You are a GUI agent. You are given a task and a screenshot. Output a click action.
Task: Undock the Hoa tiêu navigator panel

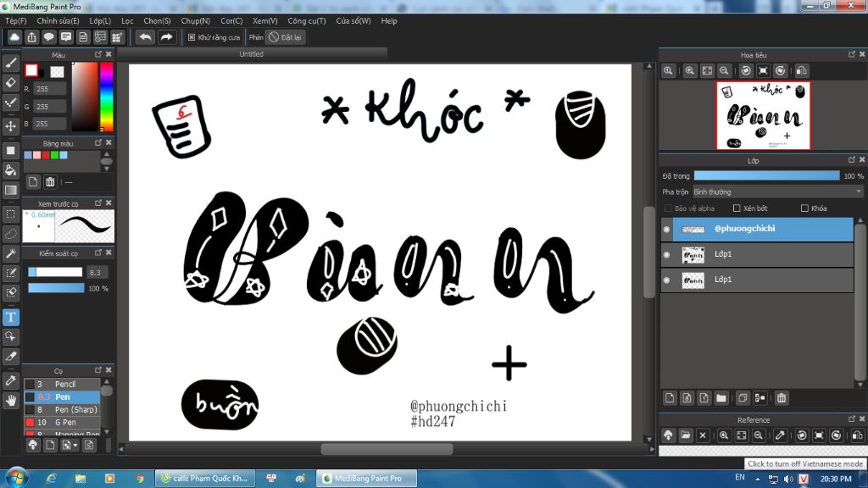tap(851, 54)
